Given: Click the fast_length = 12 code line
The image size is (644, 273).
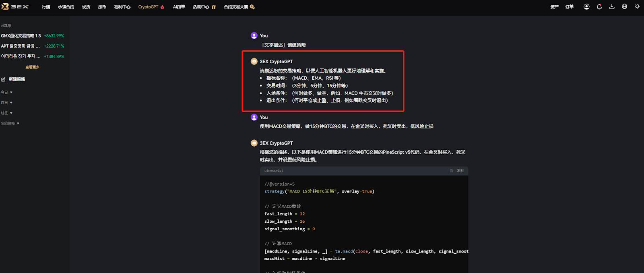Looking at the screenshot, I should [x=285, y=214].
